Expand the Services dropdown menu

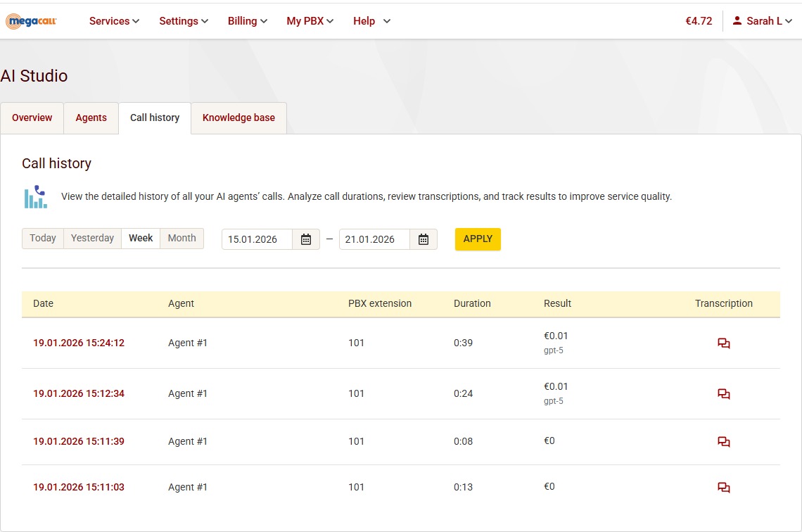(114, 21)
